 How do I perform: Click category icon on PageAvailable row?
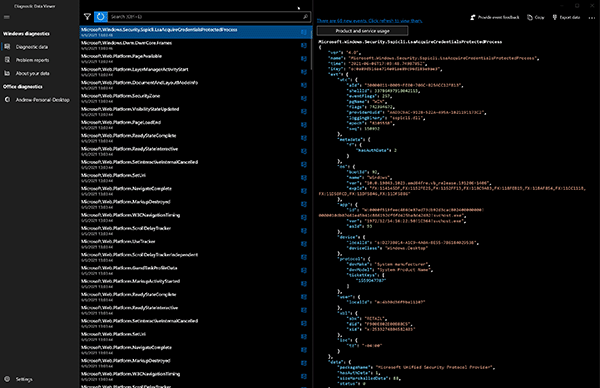[x=304, y=59]
